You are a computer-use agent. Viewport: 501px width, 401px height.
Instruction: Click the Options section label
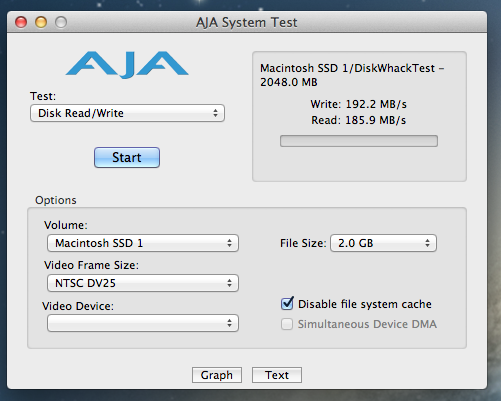(56, 200)
